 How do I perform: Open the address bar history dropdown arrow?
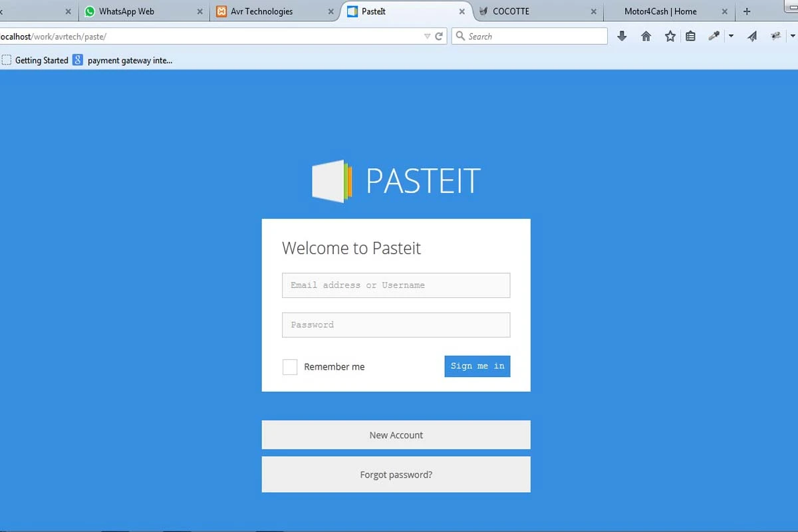coord(427,36)
